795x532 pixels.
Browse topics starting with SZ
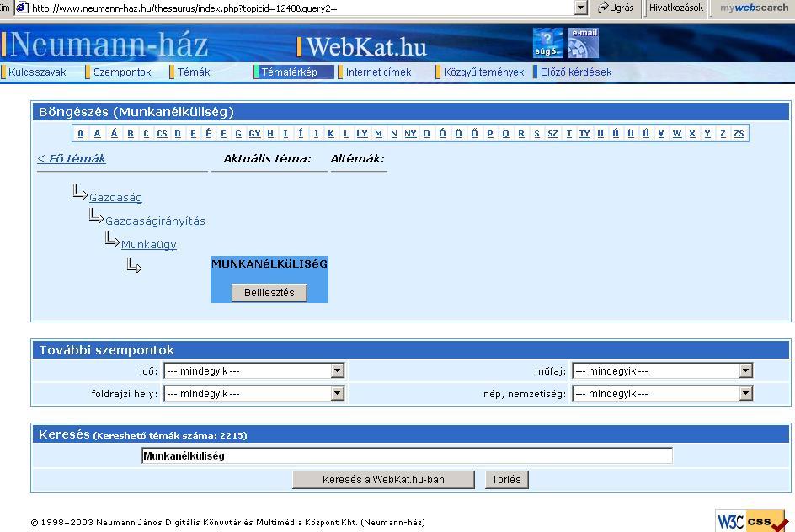pos(552,133)
